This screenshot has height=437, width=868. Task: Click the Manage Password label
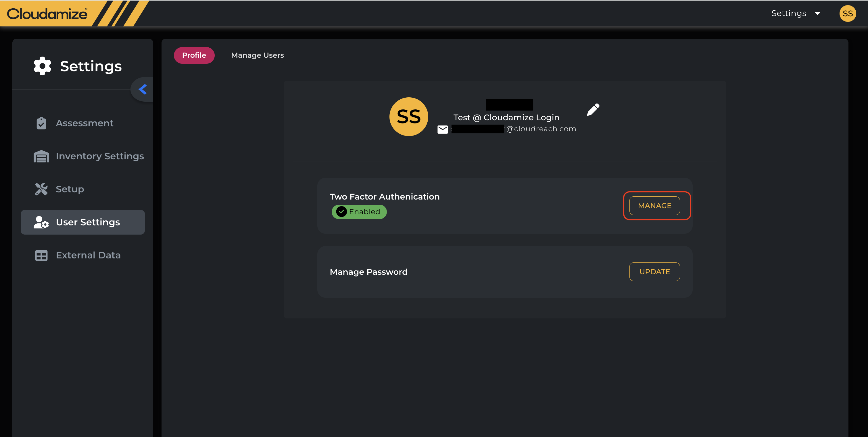point(369,272)
